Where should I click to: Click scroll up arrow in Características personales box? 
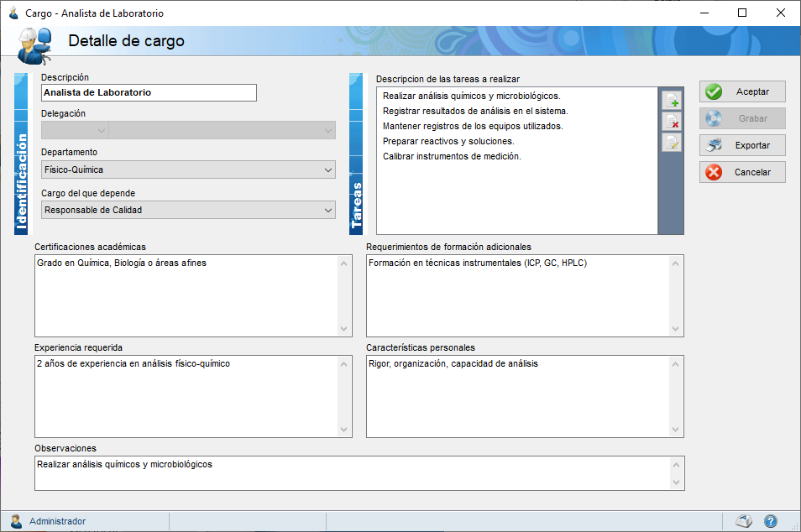pos(675,364)
